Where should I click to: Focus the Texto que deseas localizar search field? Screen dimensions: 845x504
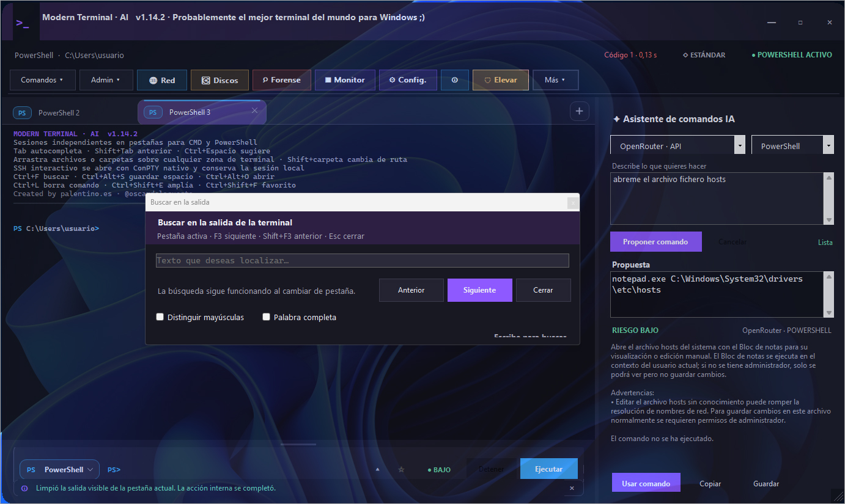click(x=363, y=261)
